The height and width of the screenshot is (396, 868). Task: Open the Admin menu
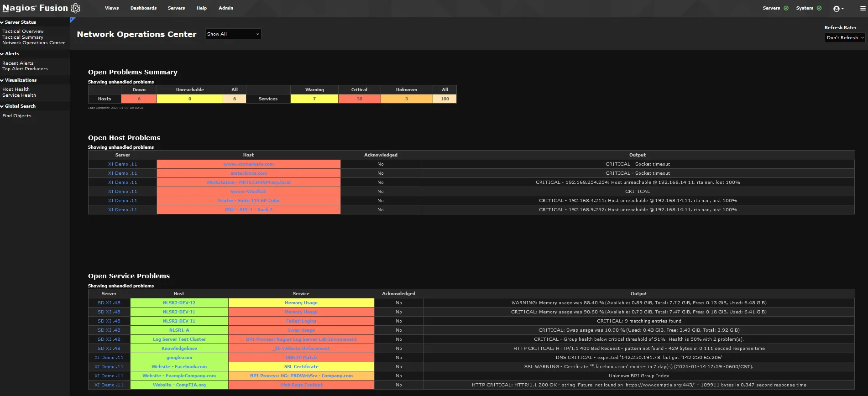click(x=225, y=8)
